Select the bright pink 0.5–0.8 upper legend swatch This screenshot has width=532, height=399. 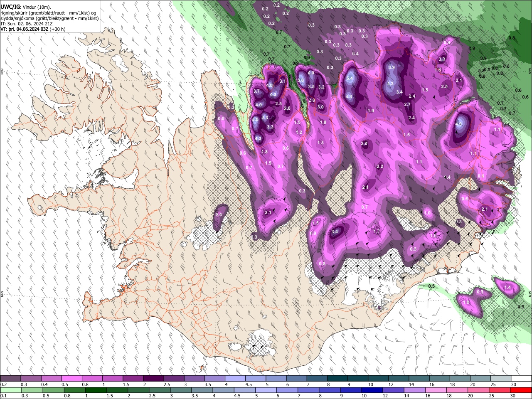(x=71, y=379)
